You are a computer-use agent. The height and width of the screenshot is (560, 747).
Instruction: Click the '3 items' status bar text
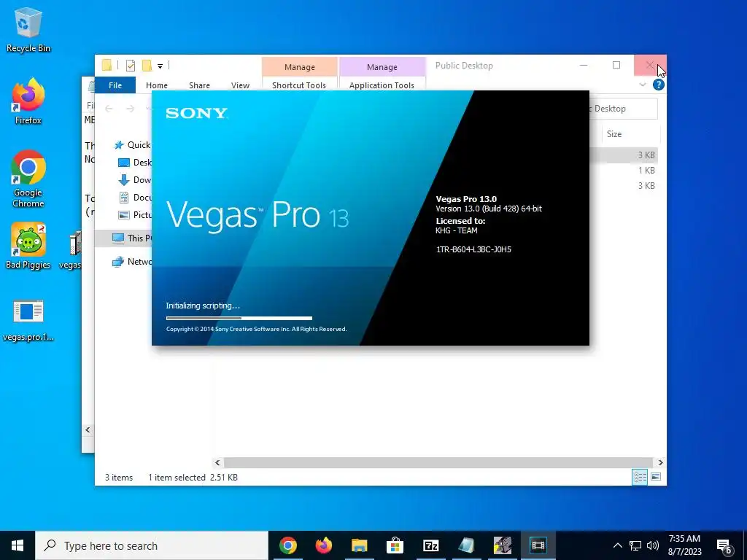tap(119, 477)
